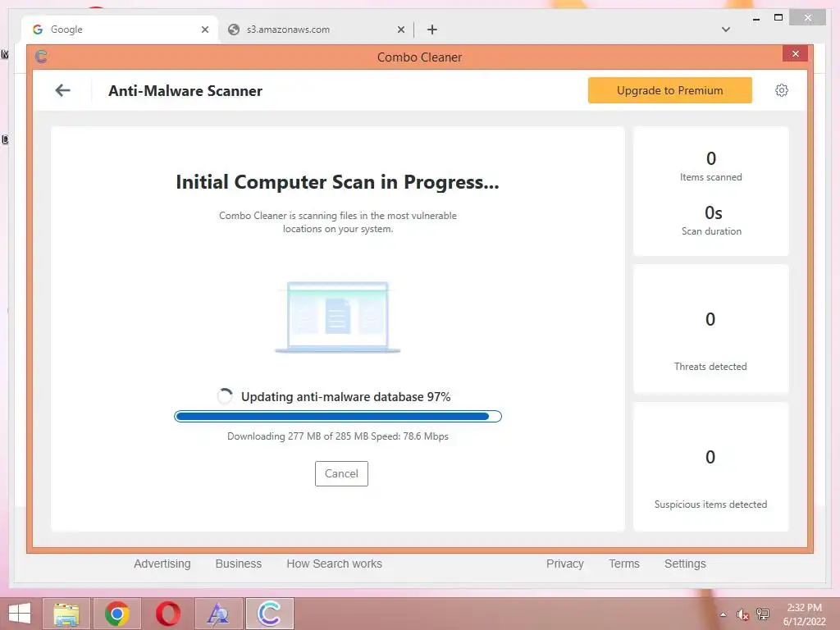Go back using the left arrow icon

62,90
